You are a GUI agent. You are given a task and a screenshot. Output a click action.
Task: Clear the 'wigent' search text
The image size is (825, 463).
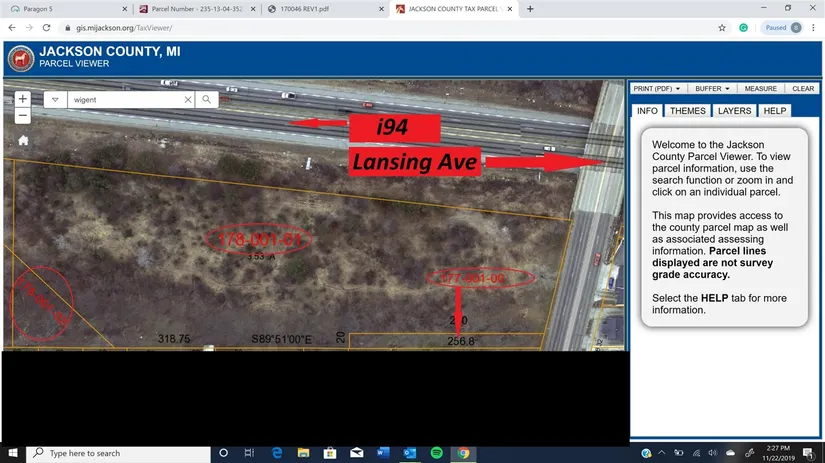point(187,100)
